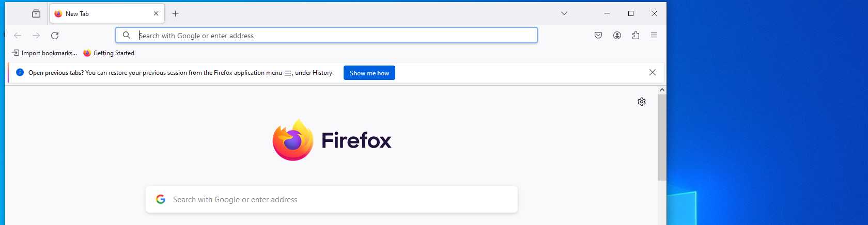Click the Forward navigation arrow
This screenshot has width=868, height=225.
[x=36, y=36]
